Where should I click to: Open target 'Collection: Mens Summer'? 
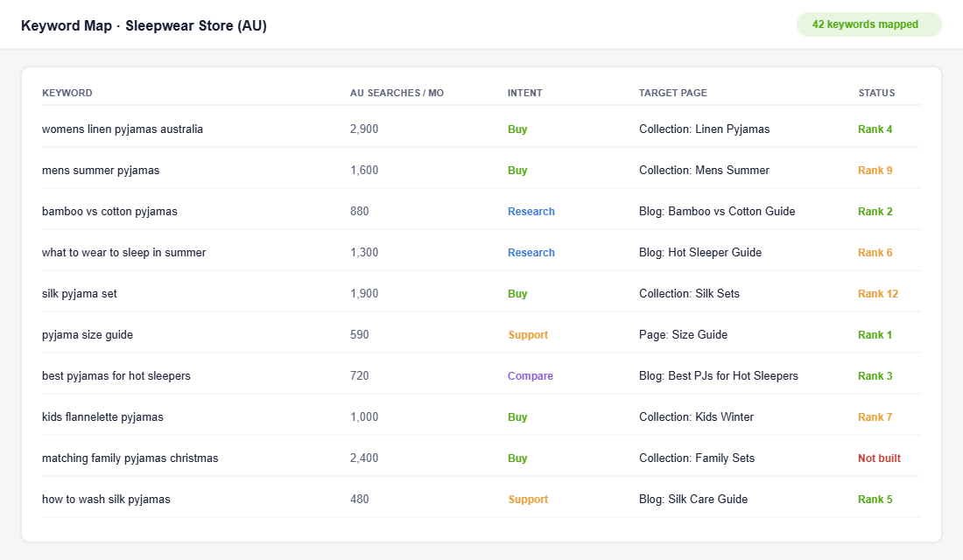(704, 170)
